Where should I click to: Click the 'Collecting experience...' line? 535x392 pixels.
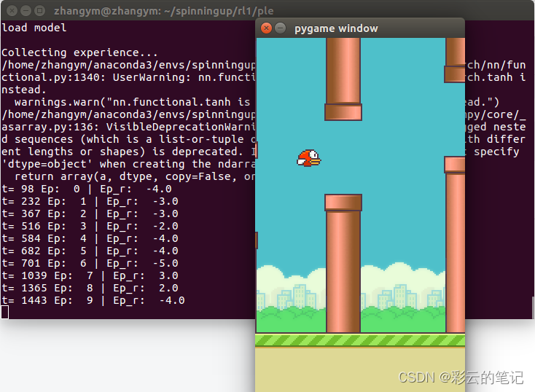pos(79,52)
